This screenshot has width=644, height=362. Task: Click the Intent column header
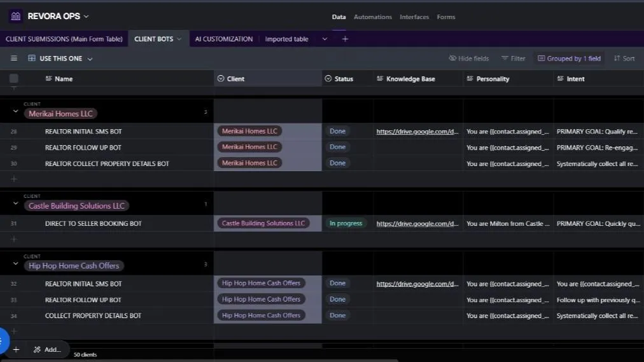(x=575, y=79)
